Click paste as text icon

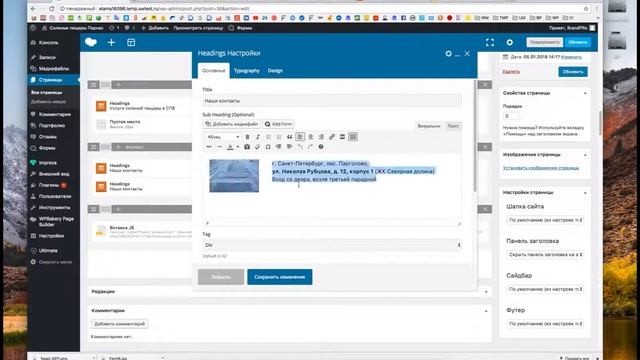tap(247, 147)
